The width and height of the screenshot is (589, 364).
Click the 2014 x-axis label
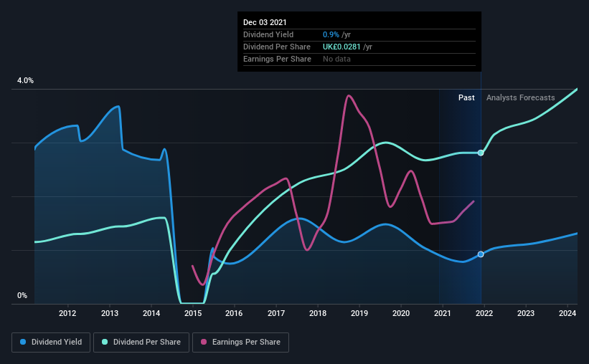(x=151, y=313)
